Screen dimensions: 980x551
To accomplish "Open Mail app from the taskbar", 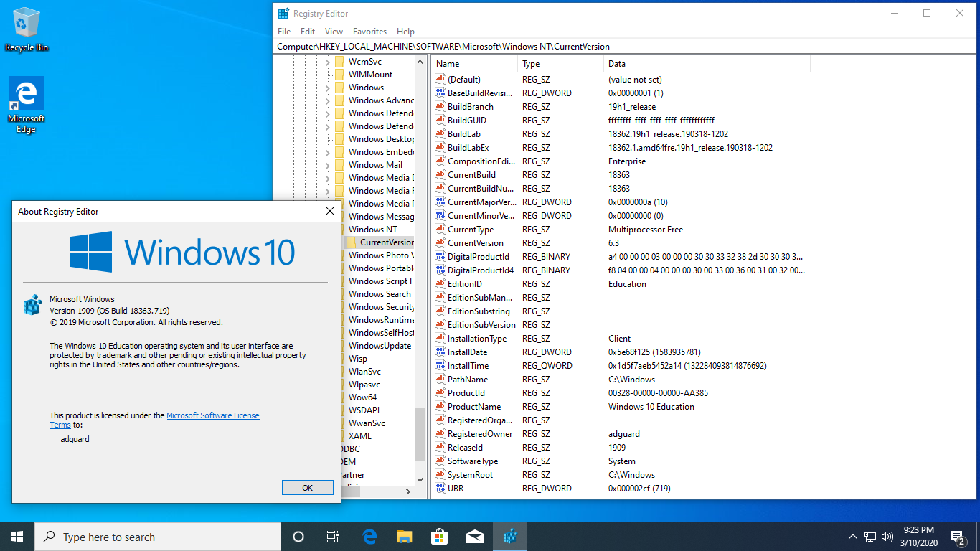I will (x=475, y=537).
